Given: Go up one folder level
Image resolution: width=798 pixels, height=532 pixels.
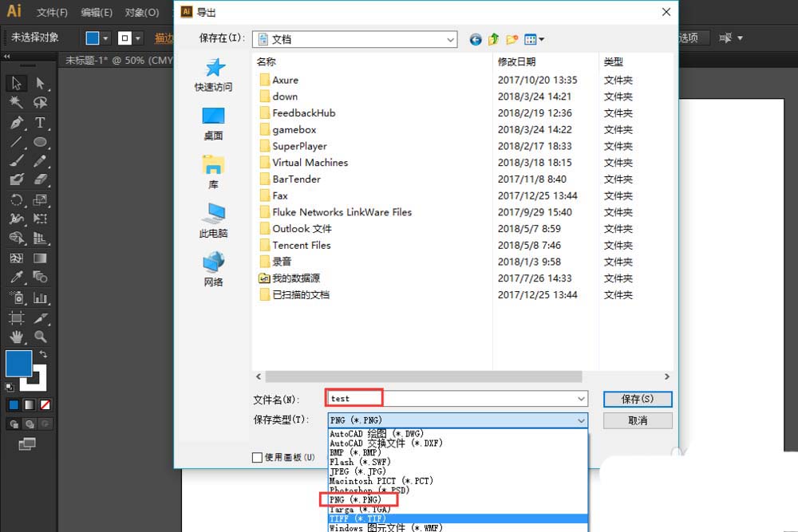Looking at the screenshot, I should tap(493, 39).
